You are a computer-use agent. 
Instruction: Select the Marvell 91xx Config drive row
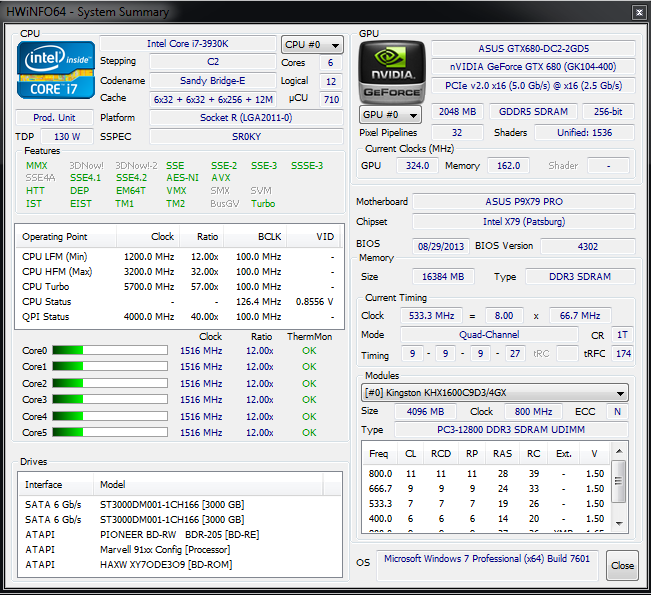[x=179, y=550]
